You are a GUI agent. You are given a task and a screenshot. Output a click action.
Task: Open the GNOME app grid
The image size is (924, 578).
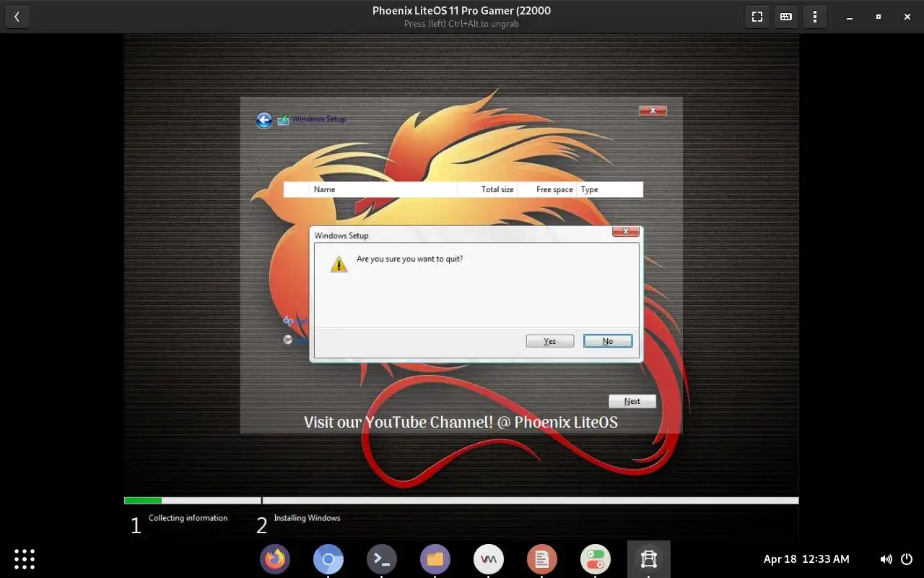[25, 559]
